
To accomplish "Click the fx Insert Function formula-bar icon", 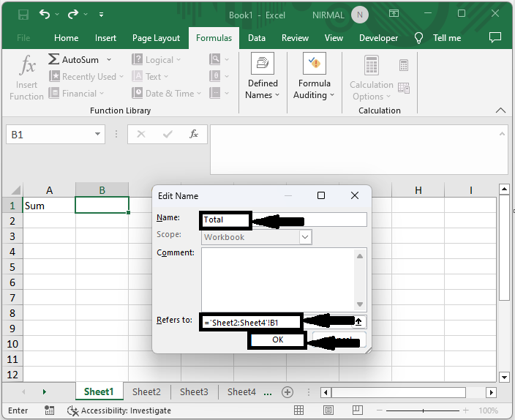I will tap(194, 134).
